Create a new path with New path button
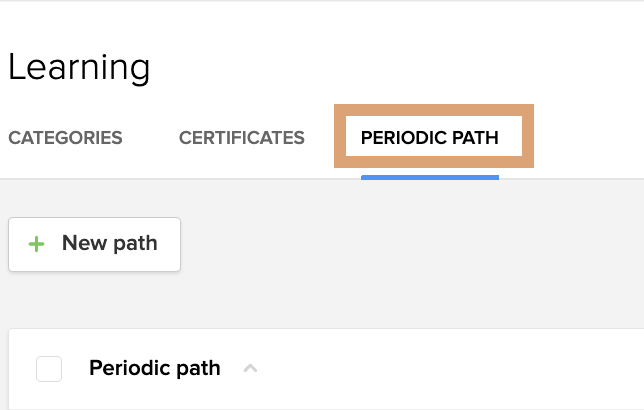The width and height of the screenshot is (644, 410). [x=95, y=244]
